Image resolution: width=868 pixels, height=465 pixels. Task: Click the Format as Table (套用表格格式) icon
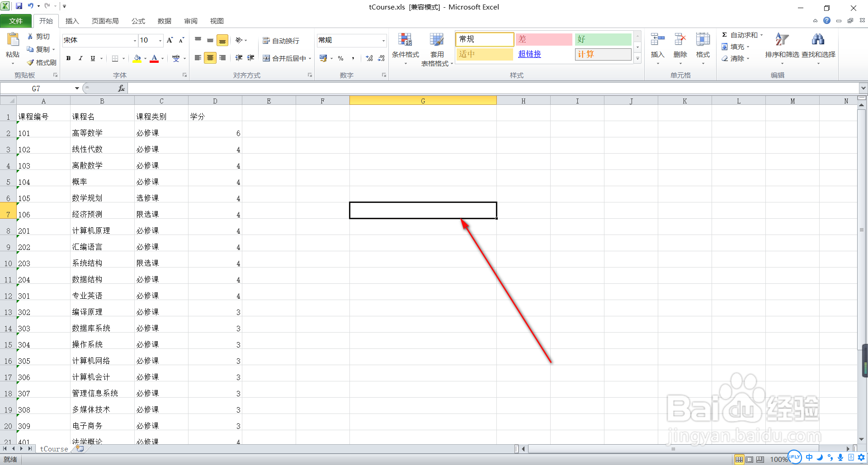point(437,40)
